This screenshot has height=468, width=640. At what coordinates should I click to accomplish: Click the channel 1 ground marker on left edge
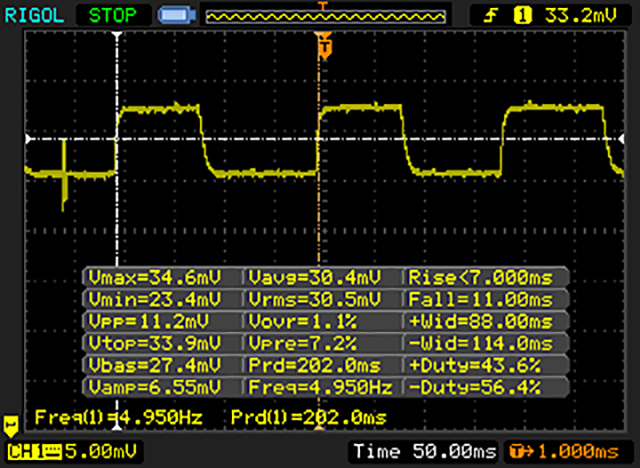click(11, 426)
